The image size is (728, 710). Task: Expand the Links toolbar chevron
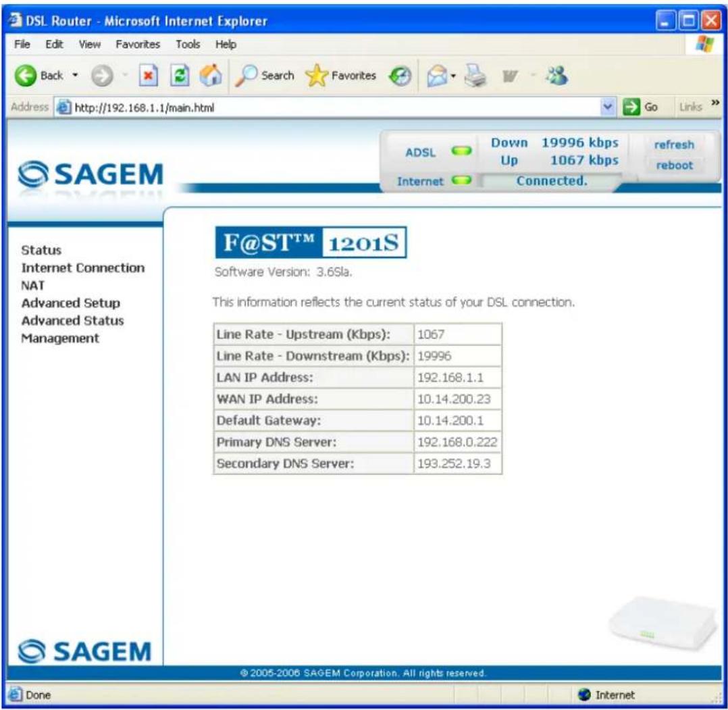click(715, 103)
